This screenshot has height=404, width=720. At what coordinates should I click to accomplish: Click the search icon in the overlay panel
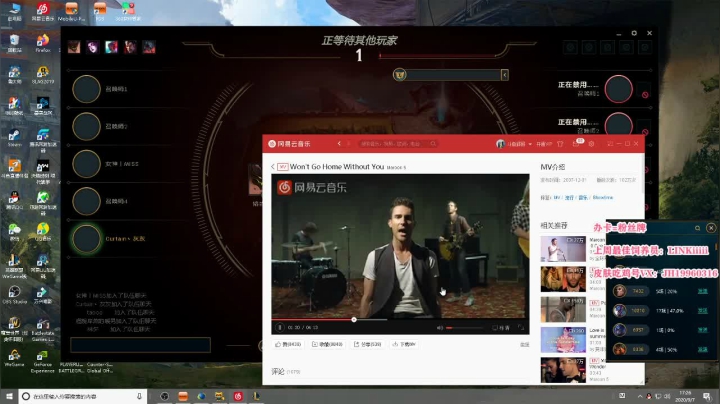click(698, 228)
